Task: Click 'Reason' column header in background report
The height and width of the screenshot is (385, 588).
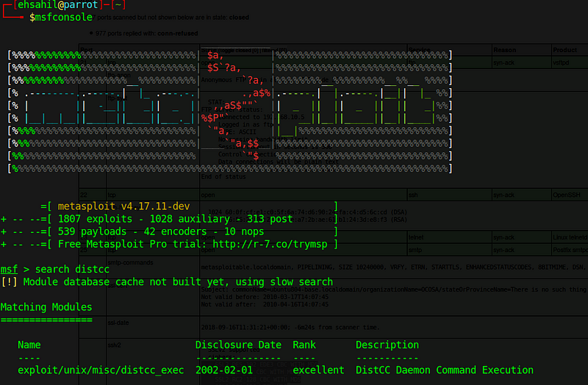Action: point(504,50)
